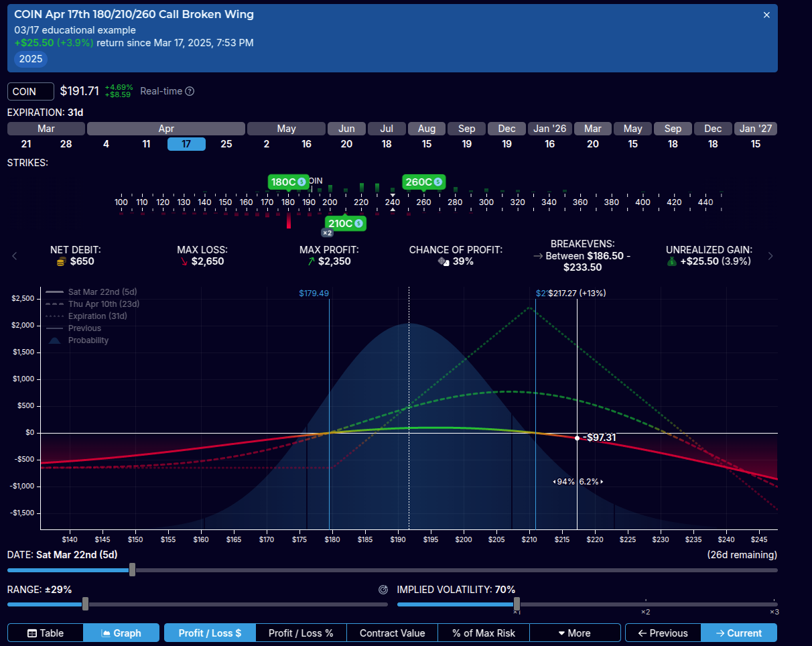Choose the Mar 28 expiration
Screen dimensions: 812x646
(x=66, y=144)
